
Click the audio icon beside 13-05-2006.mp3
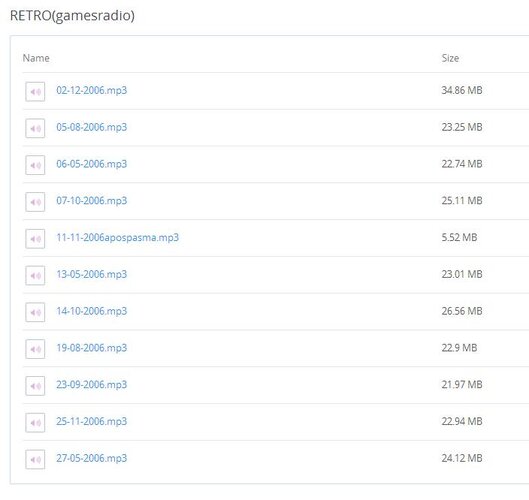(x=35, y=275)
